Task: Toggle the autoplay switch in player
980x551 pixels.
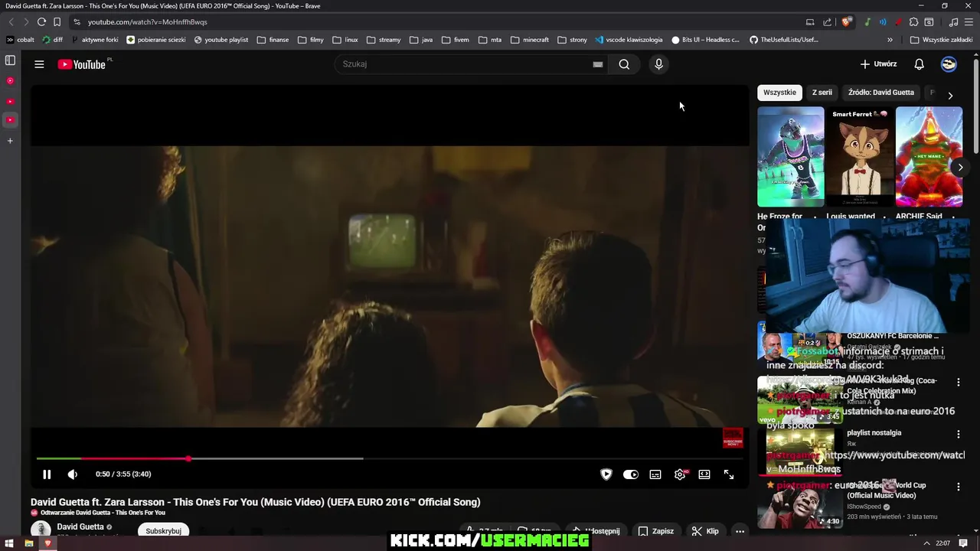Action: tap(631, 474)
